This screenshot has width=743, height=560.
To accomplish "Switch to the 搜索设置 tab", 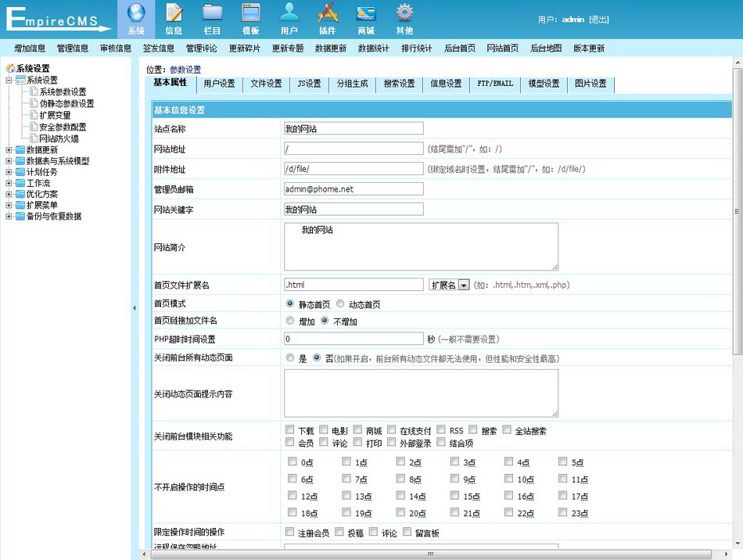I will click(x=400, y=84).
